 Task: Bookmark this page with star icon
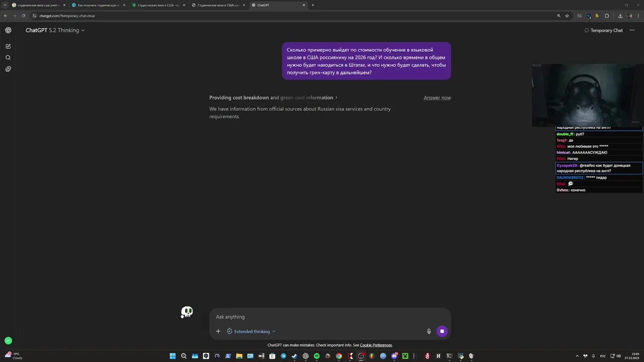pos(567,16)
